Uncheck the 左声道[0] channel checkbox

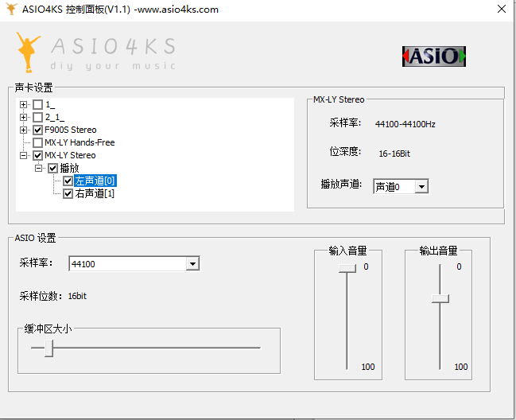tap(68, 181)
